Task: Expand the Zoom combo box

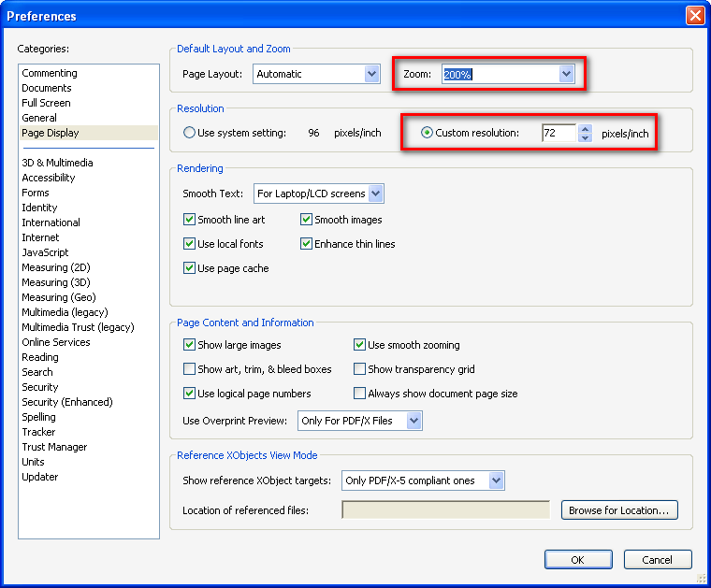Action: pos(565,74)
